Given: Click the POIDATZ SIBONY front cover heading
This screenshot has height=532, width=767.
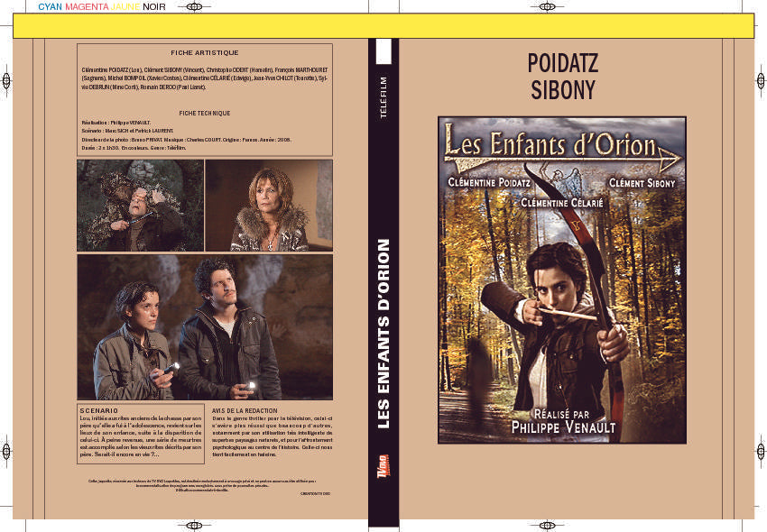Looking at the screenshot, I should (562, 77).
